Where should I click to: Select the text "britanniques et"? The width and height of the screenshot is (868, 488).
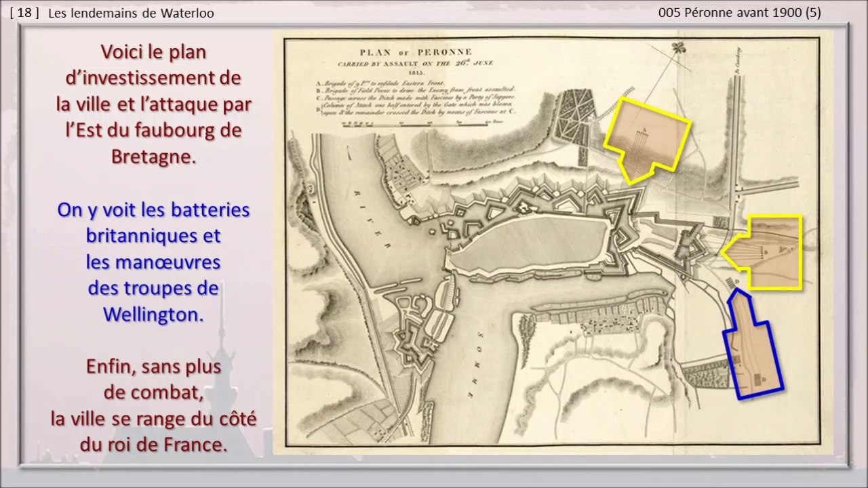click(x=153, y=235)
